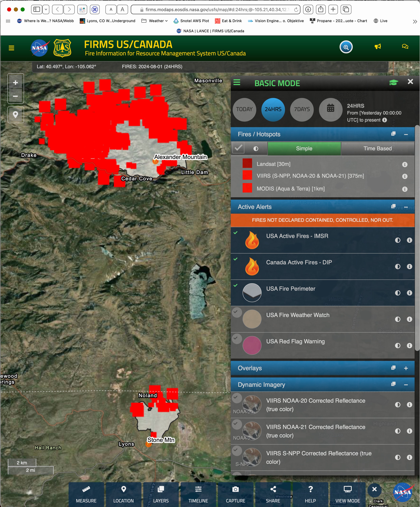The height and width of the screenshot is (507, 420).
Task: Show info for VIIRS 375m hotspots
Action: [x=405, y=176]
